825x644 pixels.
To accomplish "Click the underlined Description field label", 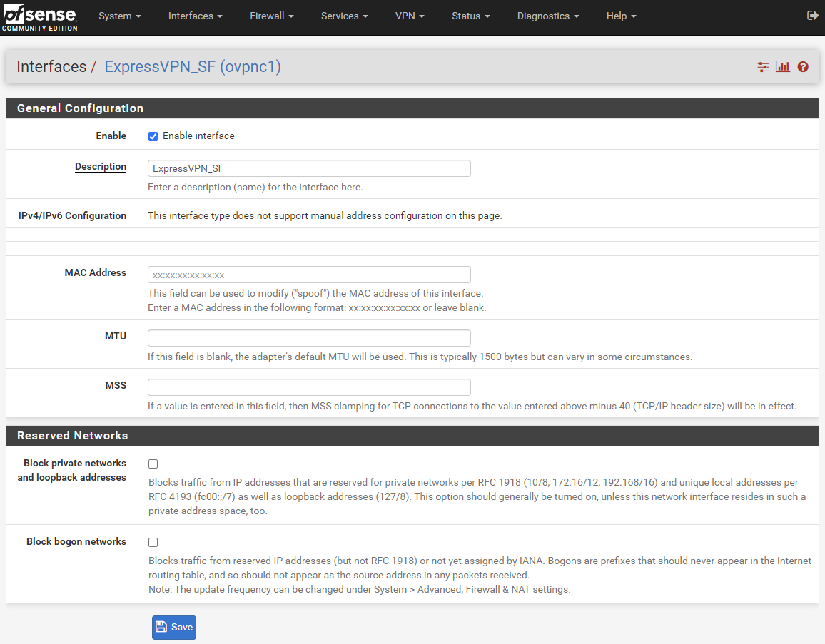I will coord(101,167).
